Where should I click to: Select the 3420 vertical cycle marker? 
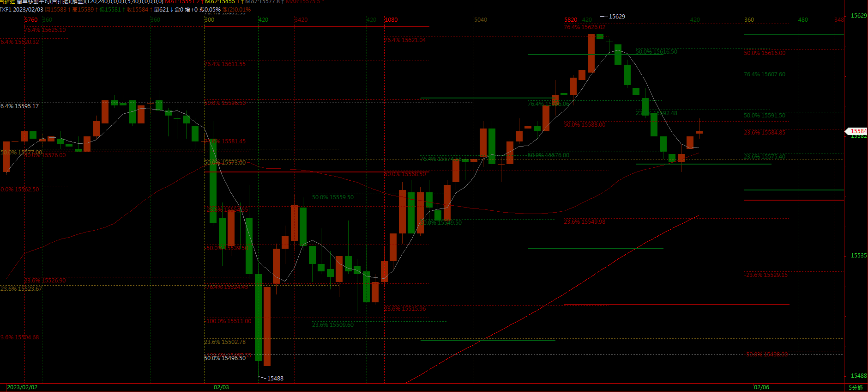[x=301, y=20]
